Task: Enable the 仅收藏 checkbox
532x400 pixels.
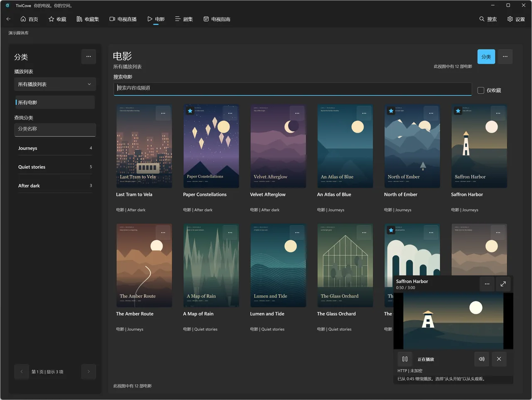Action: point(481,90)
